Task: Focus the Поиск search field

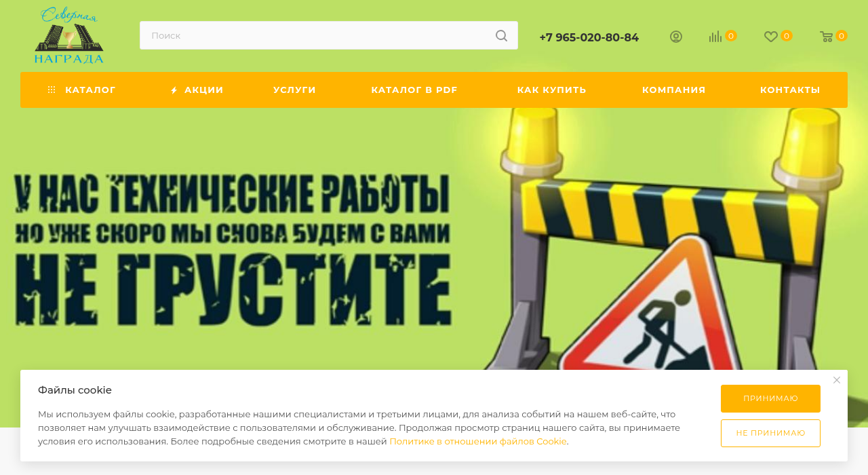Action: pyautogui.click(x=328, y=35)
